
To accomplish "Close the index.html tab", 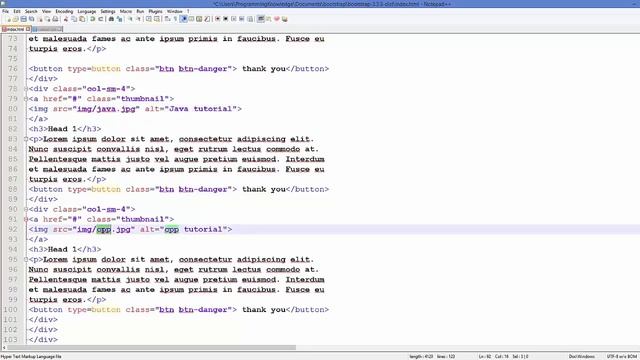I will [x=28, y=29].
